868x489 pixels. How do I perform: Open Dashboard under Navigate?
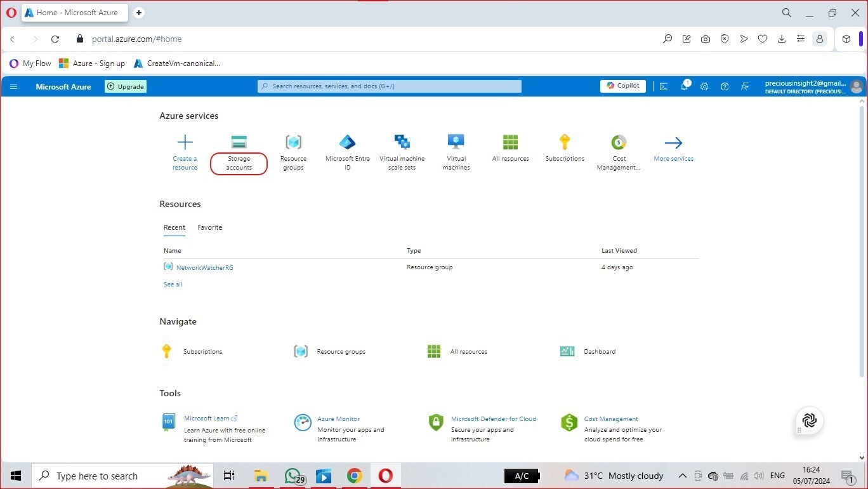click(x=588, y=351)
